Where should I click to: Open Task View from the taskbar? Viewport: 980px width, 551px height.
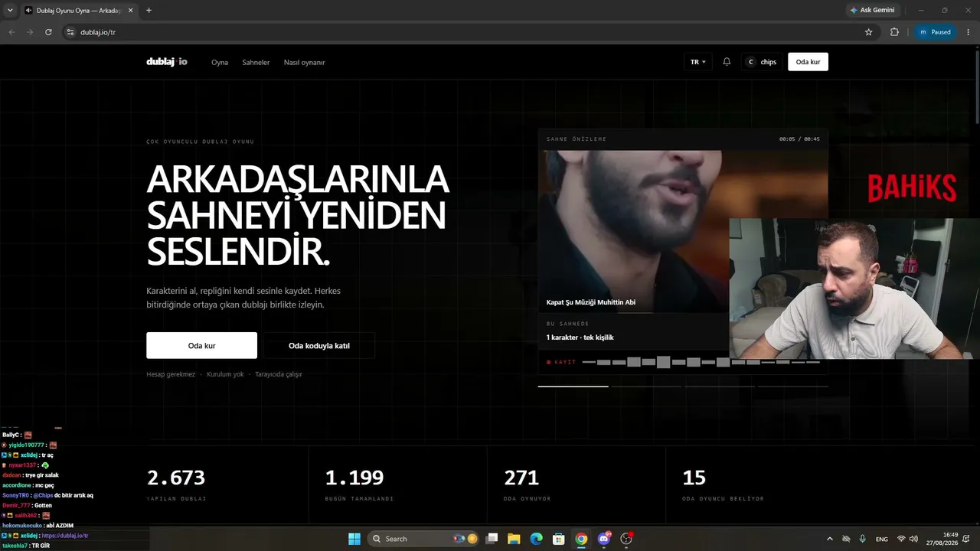(492, 539)
